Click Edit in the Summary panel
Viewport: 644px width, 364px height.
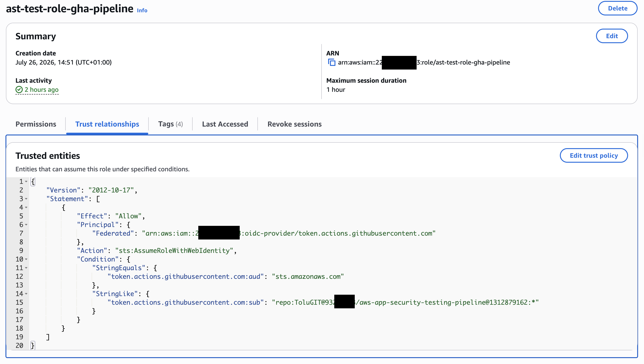[612, 36]
